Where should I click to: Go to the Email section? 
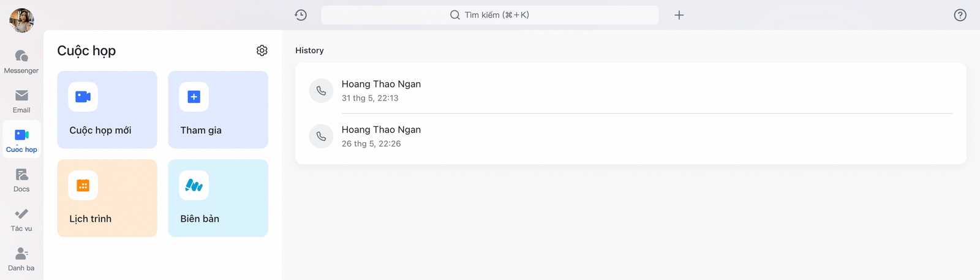tap(21, 101)
